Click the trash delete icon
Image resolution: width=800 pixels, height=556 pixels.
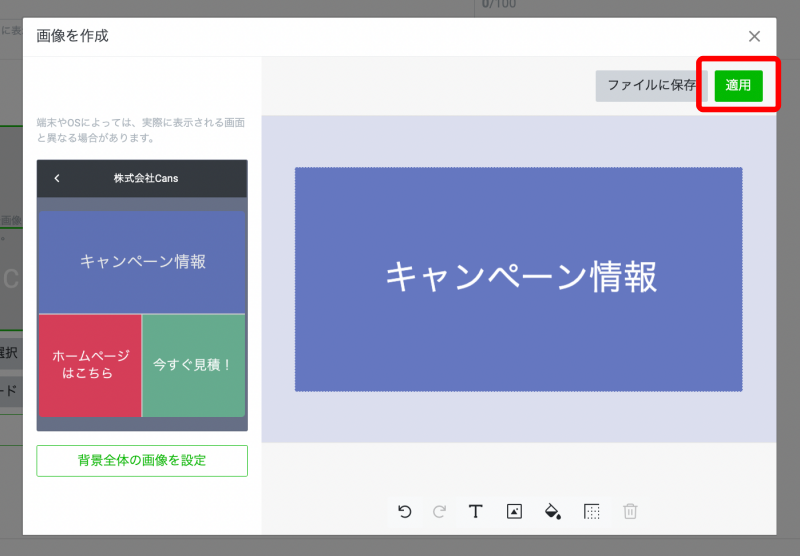(630, 511)
